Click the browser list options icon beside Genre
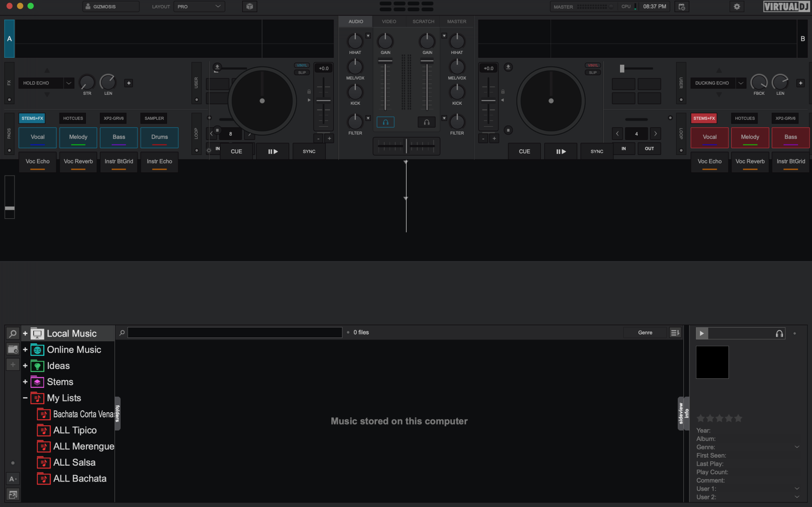Screen dimensions: 812x507 click(x=675, y=332)
